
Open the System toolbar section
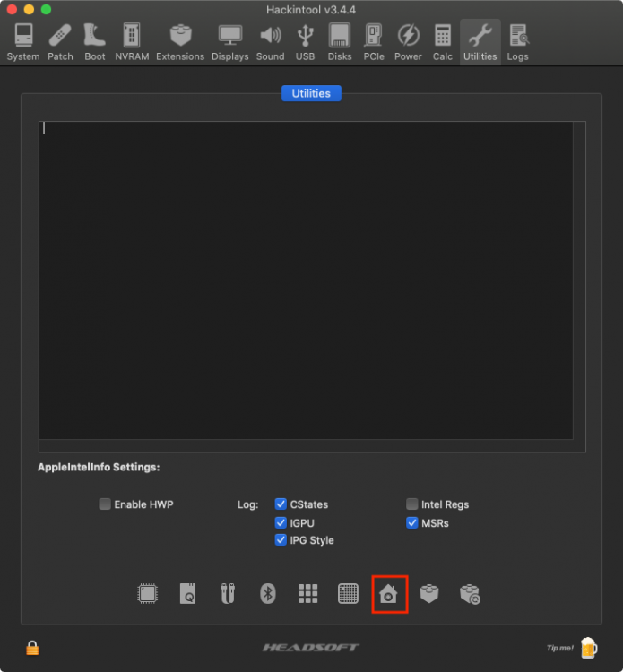coord(23,42)
